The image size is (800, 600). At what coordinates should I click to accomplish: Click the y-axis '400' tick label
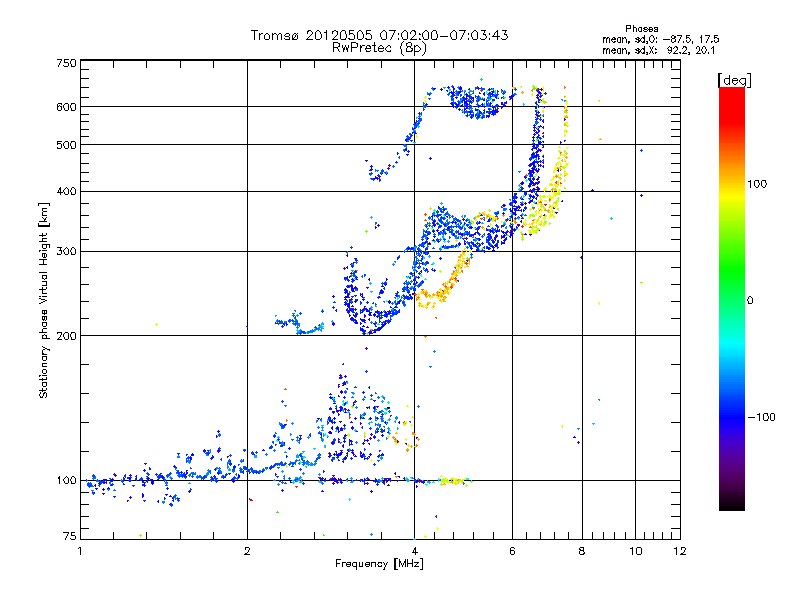point(66,192)
